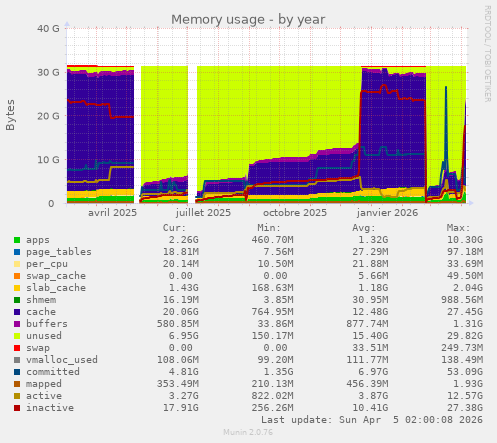The width and height of the screenshot is (497, 443).
Task: Click the 'avril 2025' x-axis label
Action: [x=112, y=213]
